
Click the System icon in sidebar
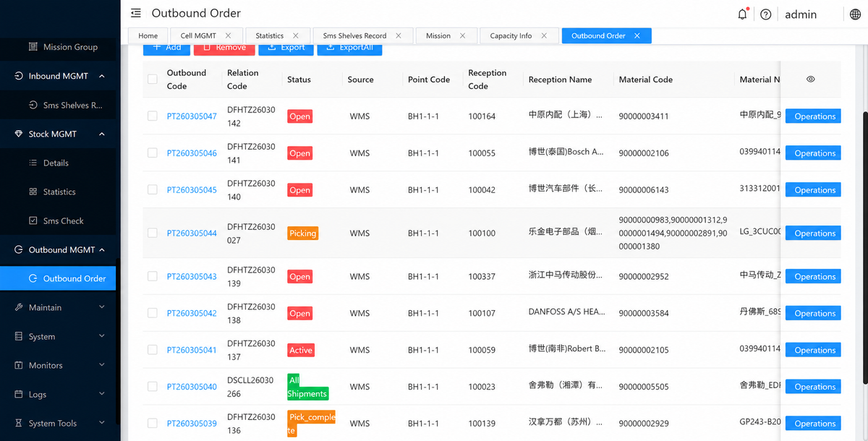19,336
